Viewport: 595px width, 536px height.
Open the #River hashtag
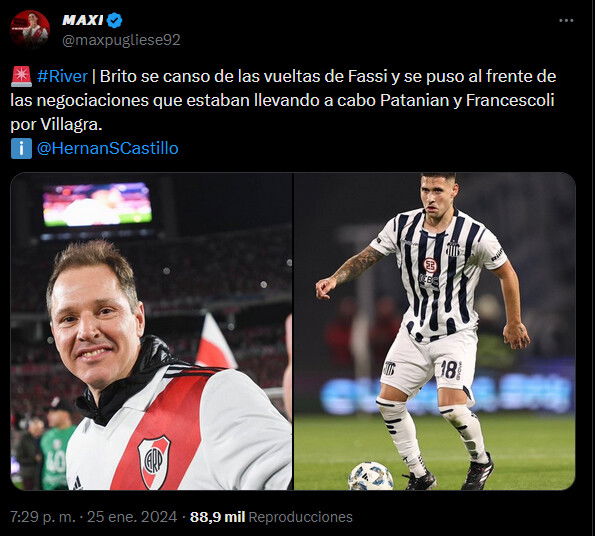62,77
